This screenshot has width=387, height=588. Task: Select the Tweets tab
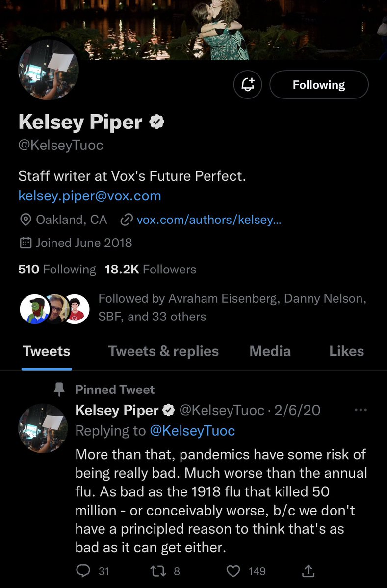coord(47,351)
